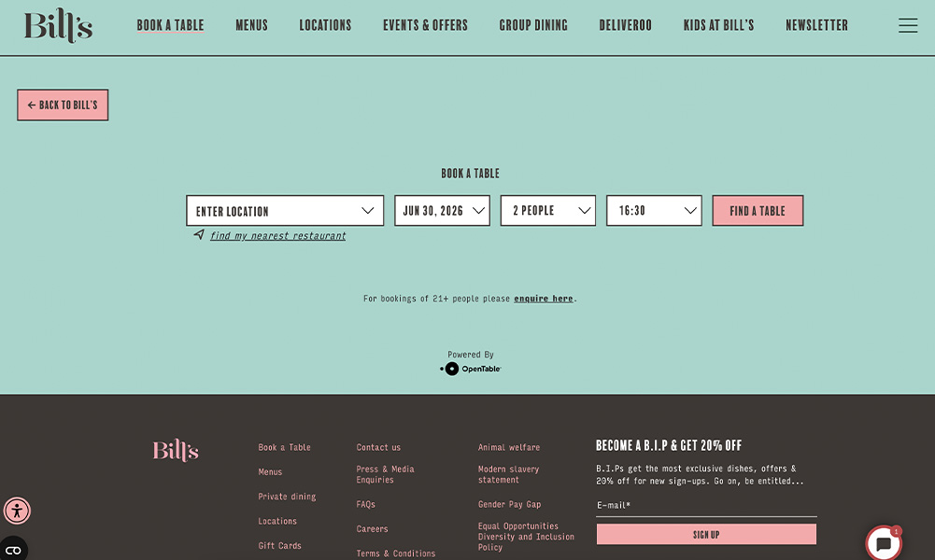Screen dimensions: 935x560
Task: Open footer Gift Cards link
Action: [279, 546]
